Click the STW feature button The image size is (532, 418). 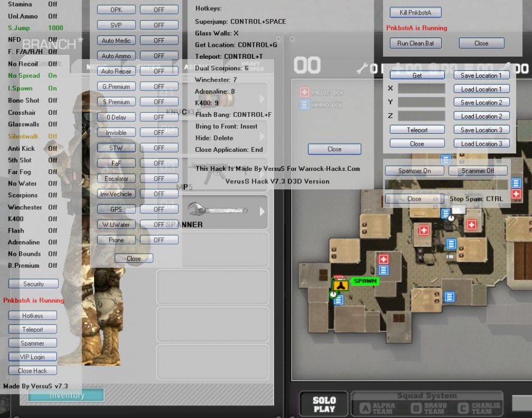[116, 147]
